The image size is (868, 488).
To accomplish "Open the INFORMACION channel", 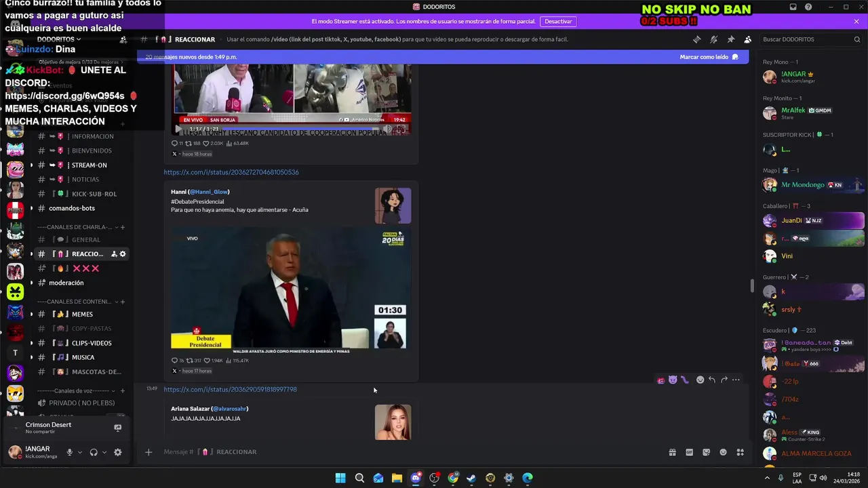I will pyautogui.click(x=81, y=136).
